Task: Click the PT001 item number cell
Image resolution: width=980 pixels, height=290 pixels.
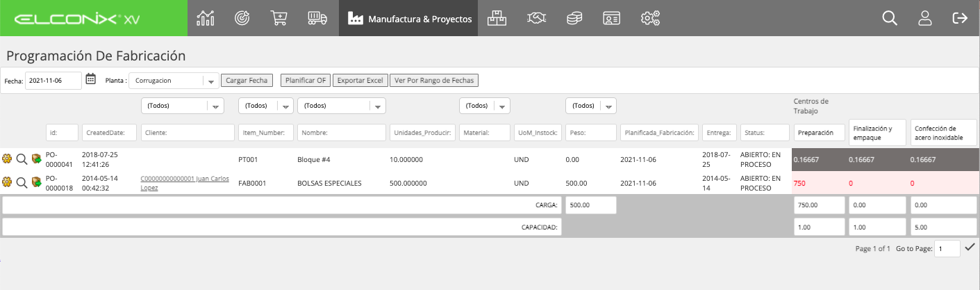Action: coord(248,159)
